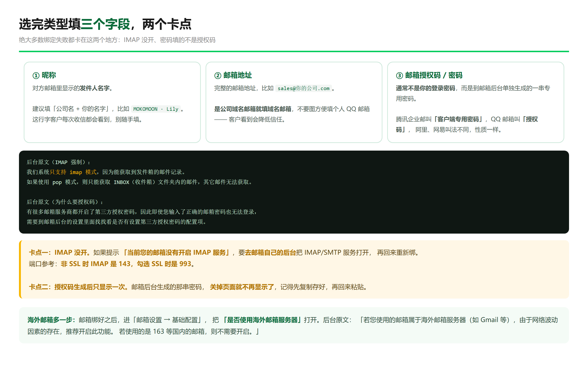Select the ① 昵称 card heading
588x369 pixels.
click(x=44, y=75)
